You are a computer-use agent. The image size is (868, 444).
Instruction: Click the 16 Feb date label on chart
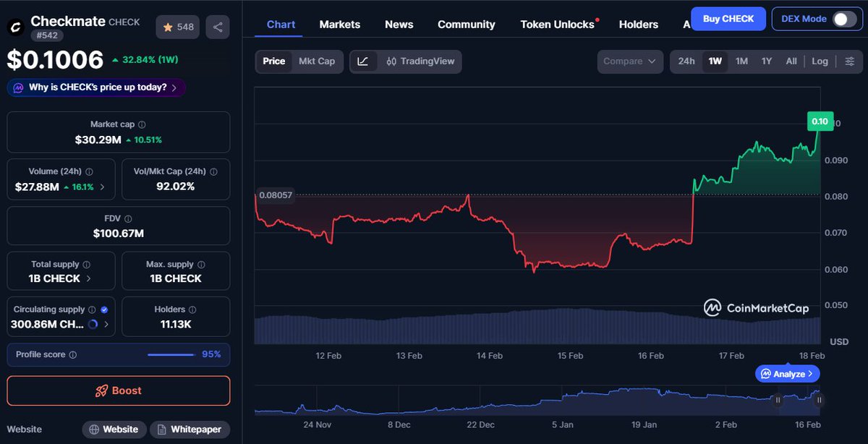click(651, 356)
